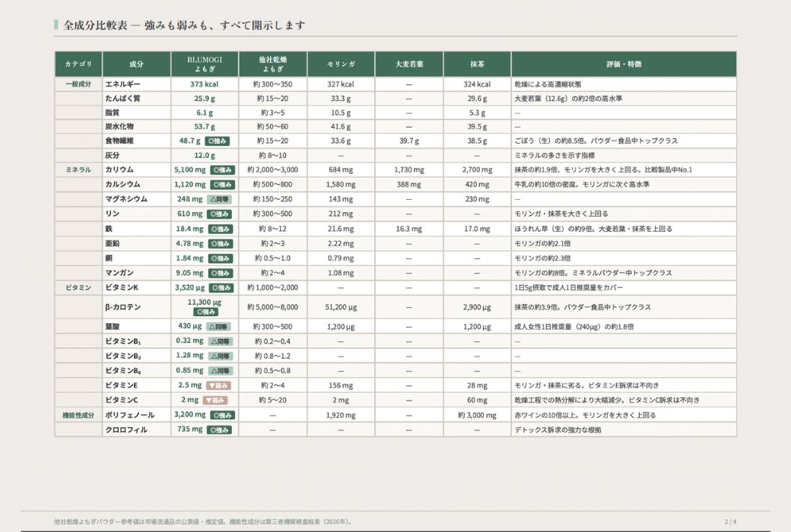791x532 pixels.
Task: Select the 16.3 mg barley grass iron value
Action: pyautogui.click(x=409, y=229)
